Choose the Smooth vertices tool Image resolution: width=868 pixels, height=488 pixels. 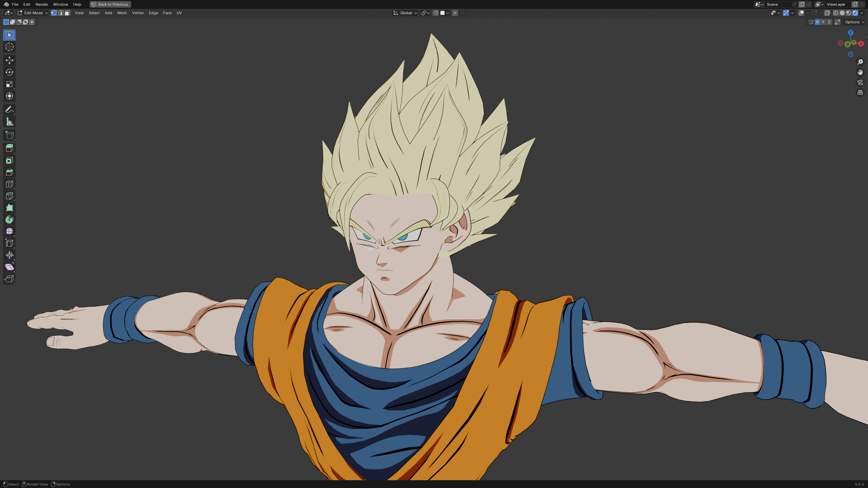9,231
